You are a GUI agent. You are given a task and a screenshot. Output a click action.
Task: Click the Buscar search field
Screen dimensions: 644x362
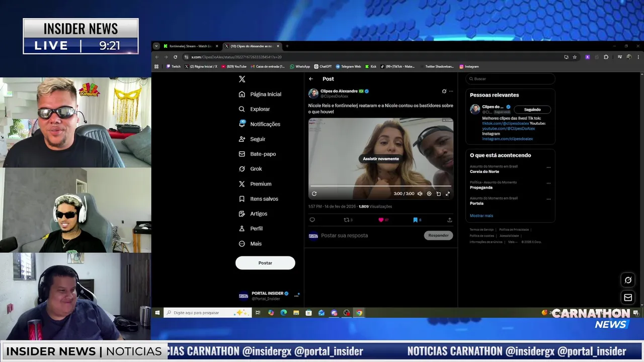[x=510, y=79]
